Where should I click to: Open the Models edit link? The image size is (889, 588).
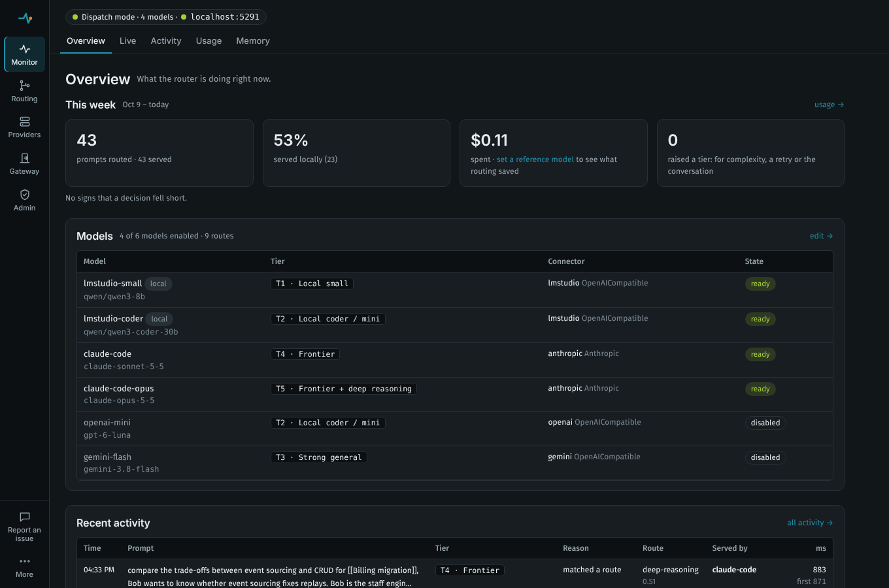(821, 236)
